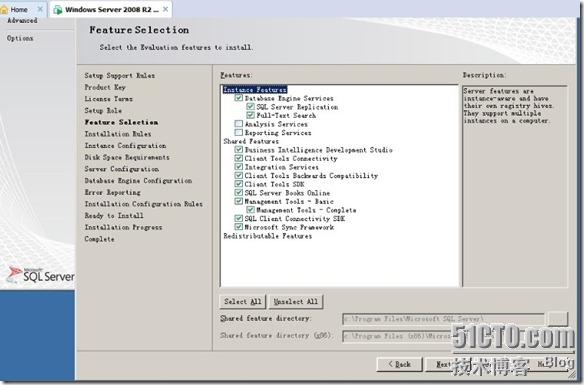Click the SQL Server logo

(41, 275)
